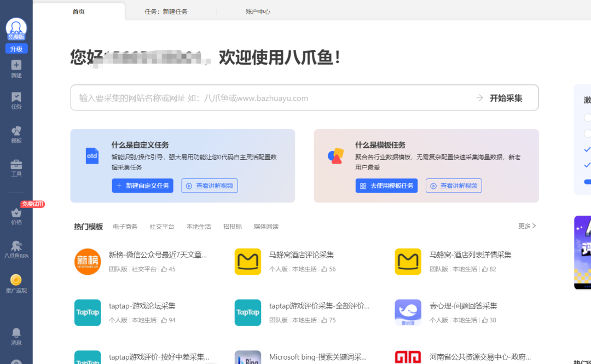This screenshot has width=591, height=364.
Task: Click the arrow icon beside 开始采集
Action: [479, 98]
